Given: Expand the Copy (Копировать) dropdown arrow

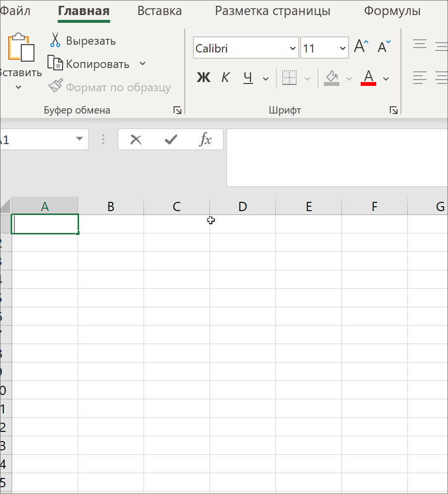Looking at the screenshot, I should point(143,64).
